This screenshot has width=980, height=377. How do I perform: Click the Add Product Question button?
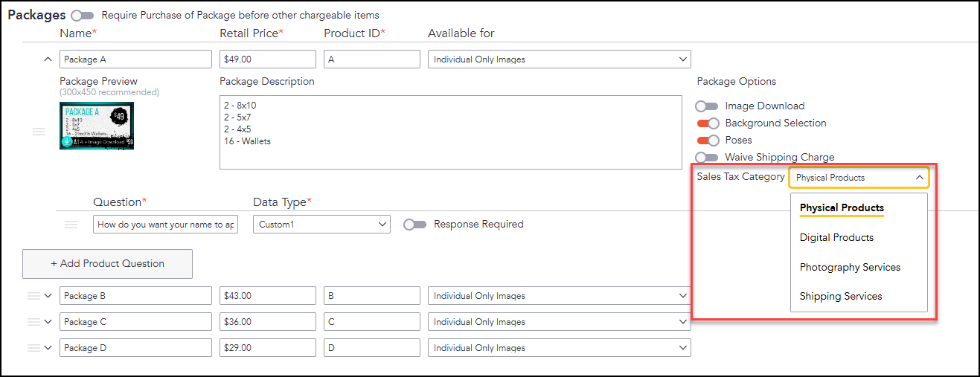107,264
